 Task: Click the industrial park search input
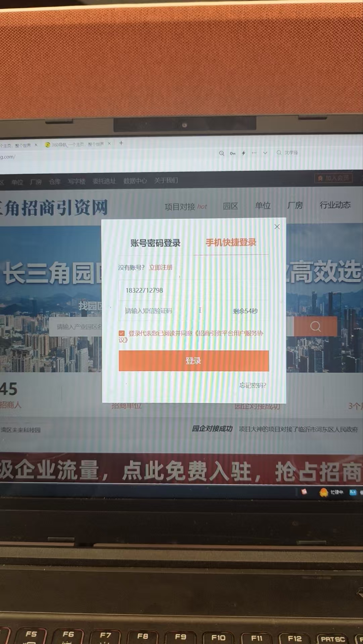(76, 327)
